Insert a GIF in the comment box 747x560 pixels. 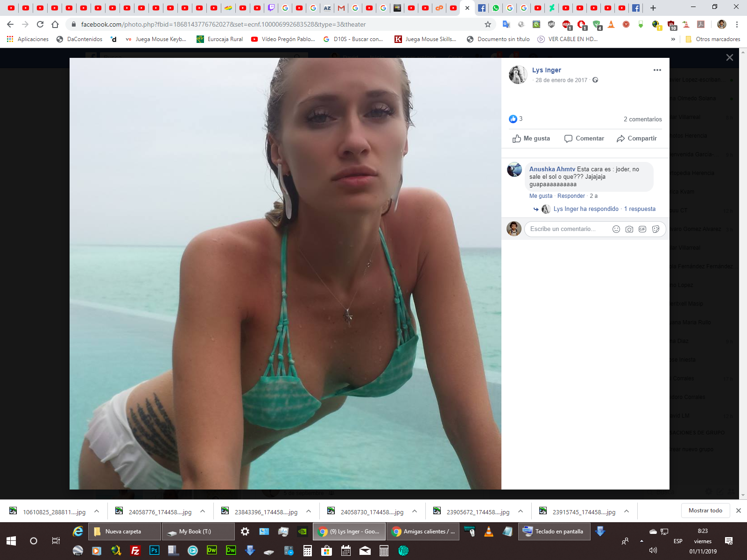click(642, 229)
